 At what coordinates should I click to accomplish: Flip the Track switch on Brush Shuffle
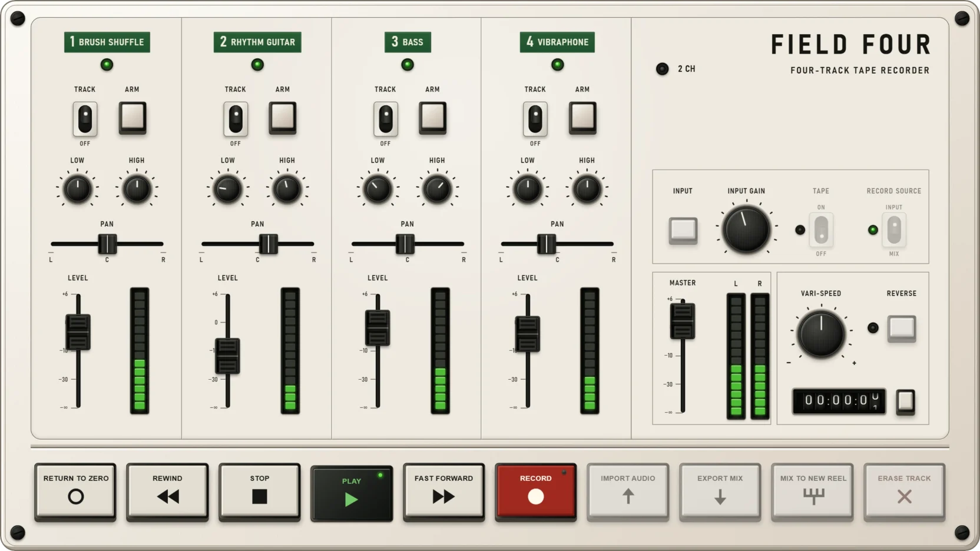(85, 119)
